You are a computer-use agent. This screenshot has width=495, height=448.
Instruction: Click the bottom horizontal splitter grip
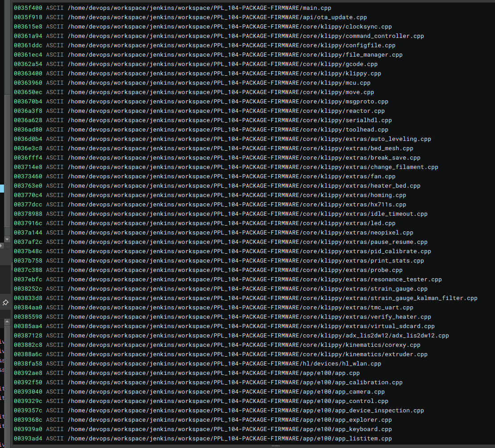(276, 445)
